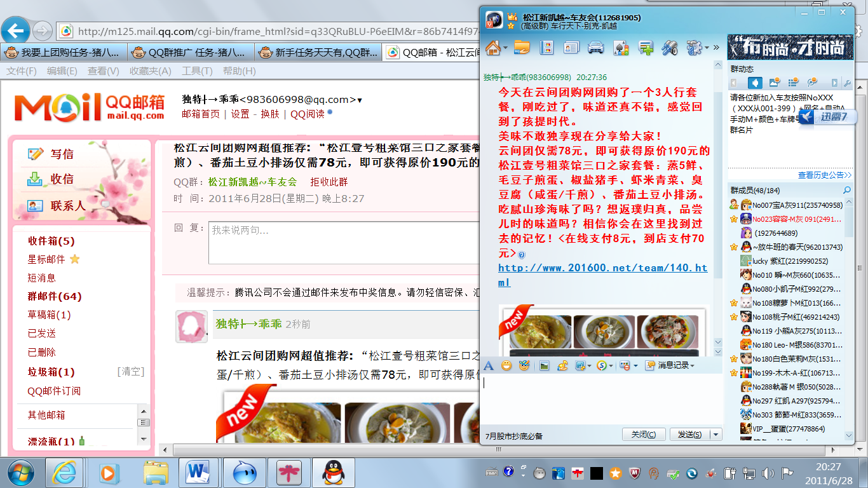Expand the 消息记录 dropdown arrow
This screenshot has height=488, width=868.
[x=692, y=366]
